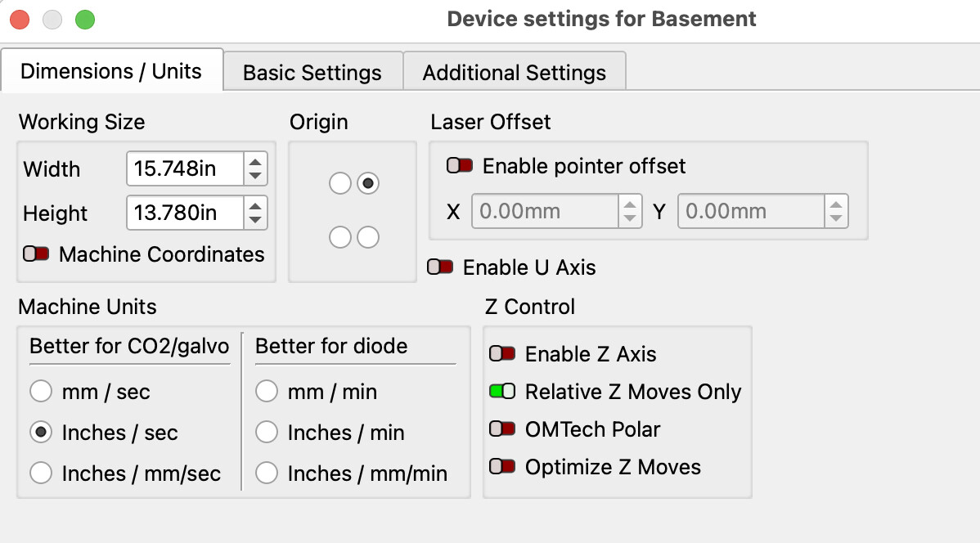Toggle the Machine Coordinates switch
Screen dimensions: 980x543
click(x=36, y=254)
